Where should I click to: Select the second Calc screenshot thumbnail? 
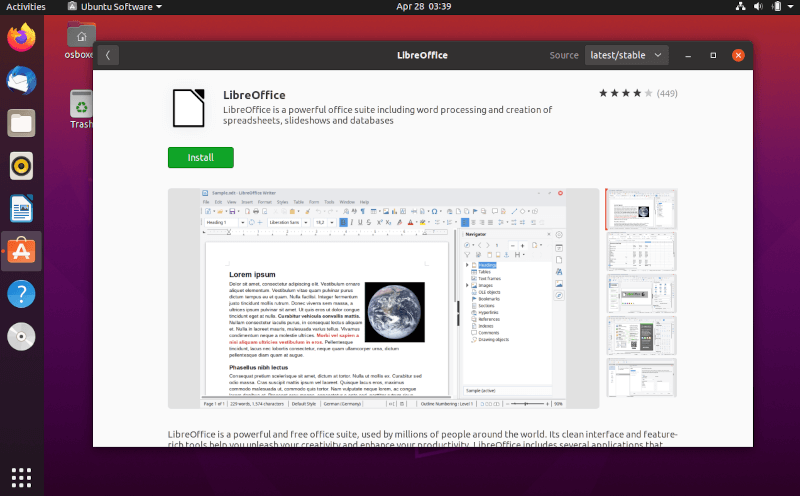click(x=641, y=252)
